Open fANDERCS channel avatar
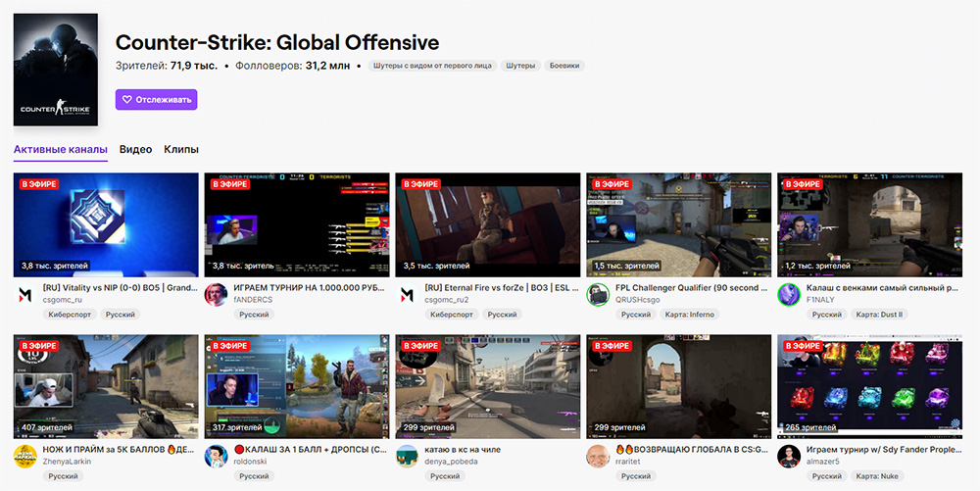980x491 pixels. point(216,294)
